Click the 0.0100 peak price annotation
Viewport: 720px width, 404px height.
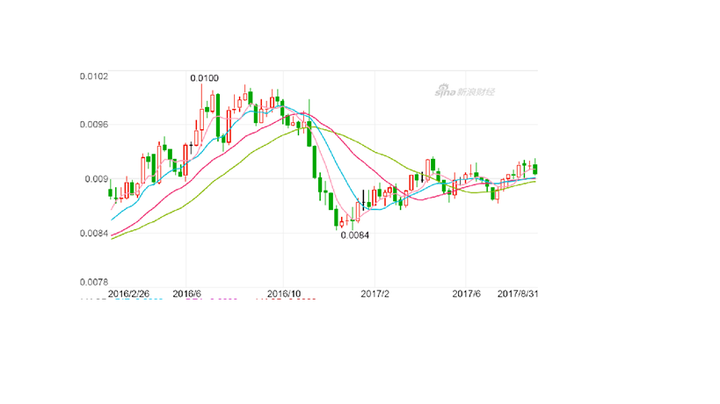click(x=204, y=79)
